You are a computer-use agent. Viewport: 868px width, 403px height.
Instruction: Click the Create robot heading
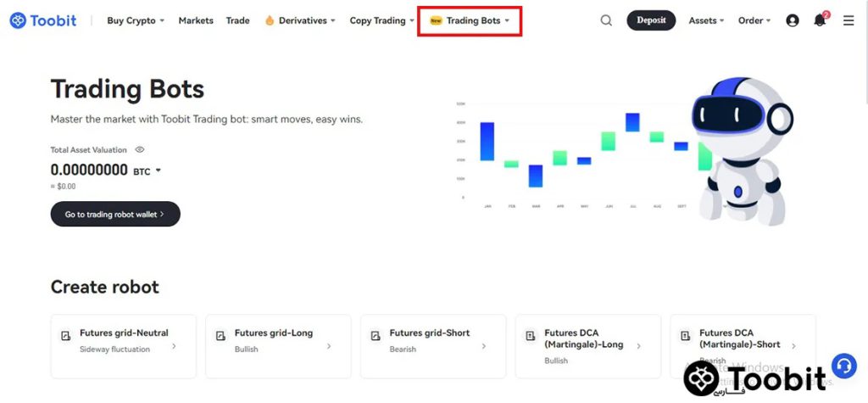pyautogui.click(x=104, y=287)
